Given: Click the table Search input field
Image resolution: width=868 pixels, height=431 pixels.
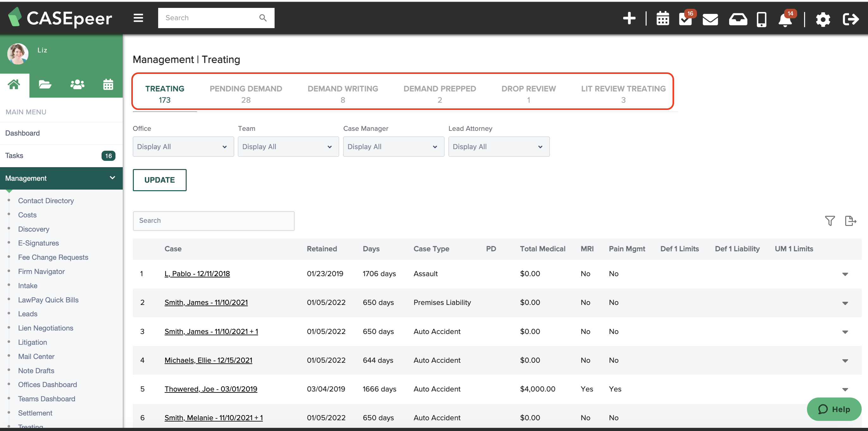Looking at the screenshot, I should point(214,221).
